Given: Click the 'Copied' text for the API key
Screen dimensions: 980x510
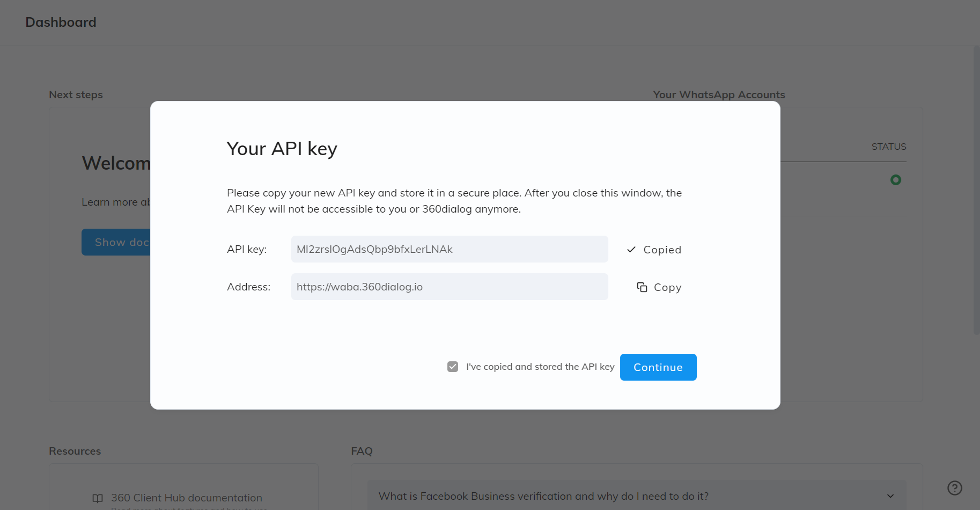Looking at the screenshot, I should (662, 250).
